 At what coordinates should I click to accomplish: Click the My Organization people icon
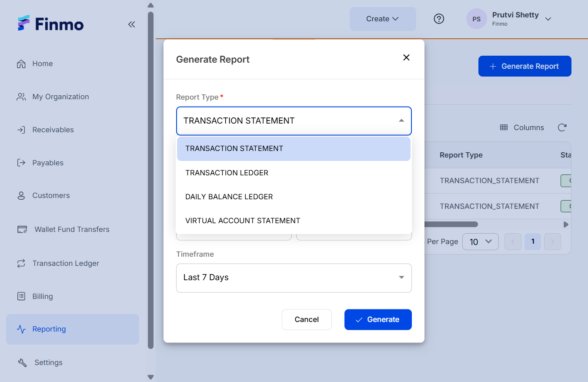[x=21, y=97]
